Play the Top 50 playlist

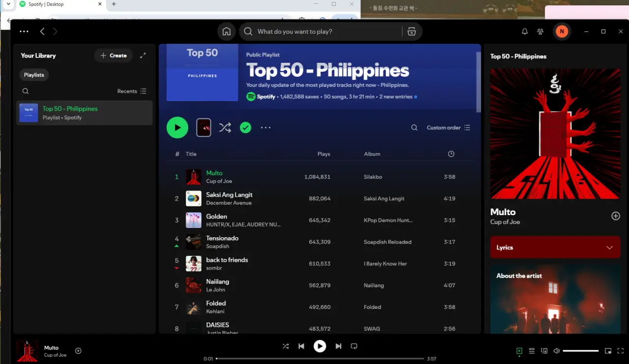click(177, 128)
